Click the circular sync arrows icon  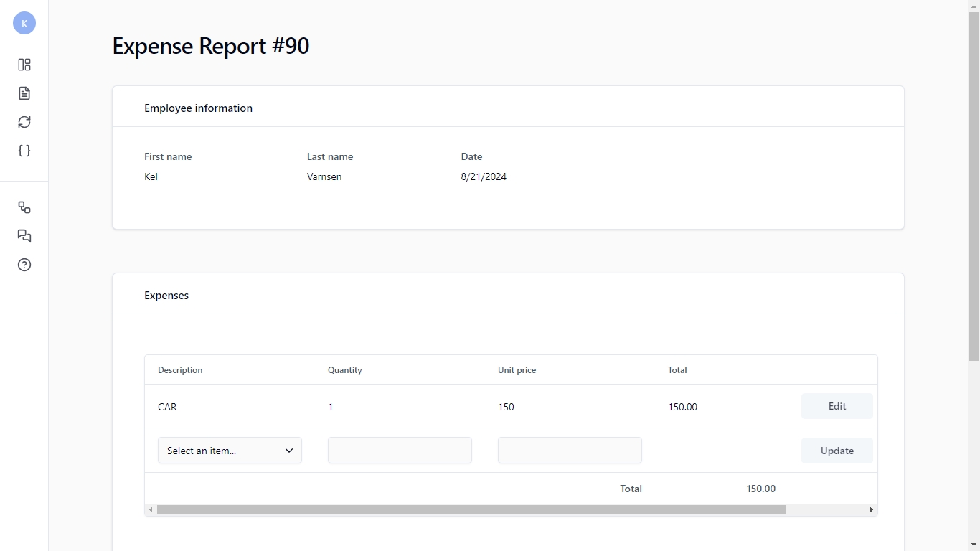click(x=24, y=122)
